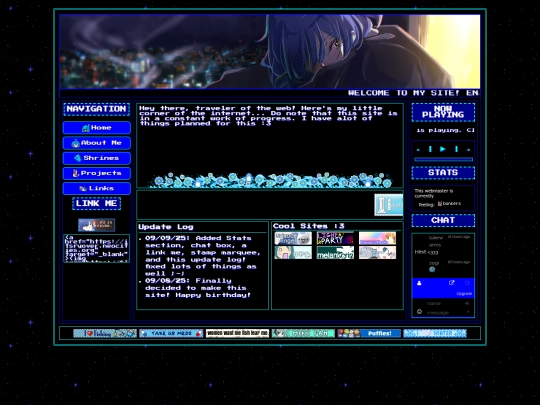Click the NAVIGATION header label

96,109
